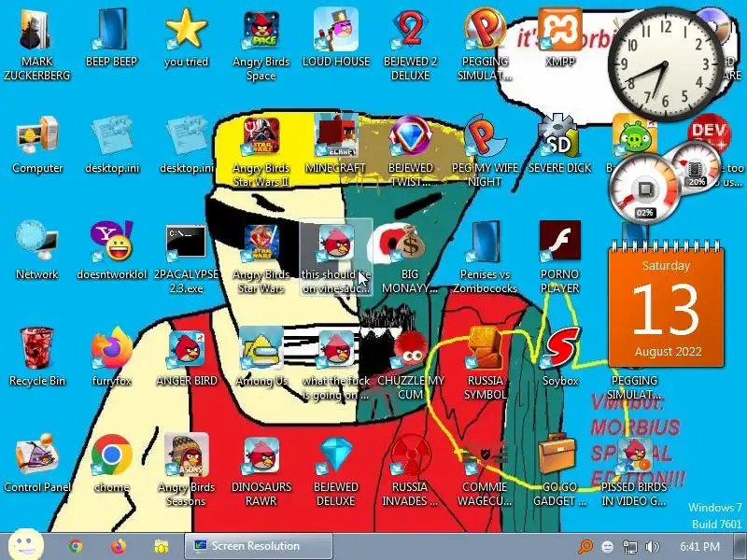
Task: Select PISSED BIRDS IN VIDEO G... icon
Action: (x=634, y=470)
